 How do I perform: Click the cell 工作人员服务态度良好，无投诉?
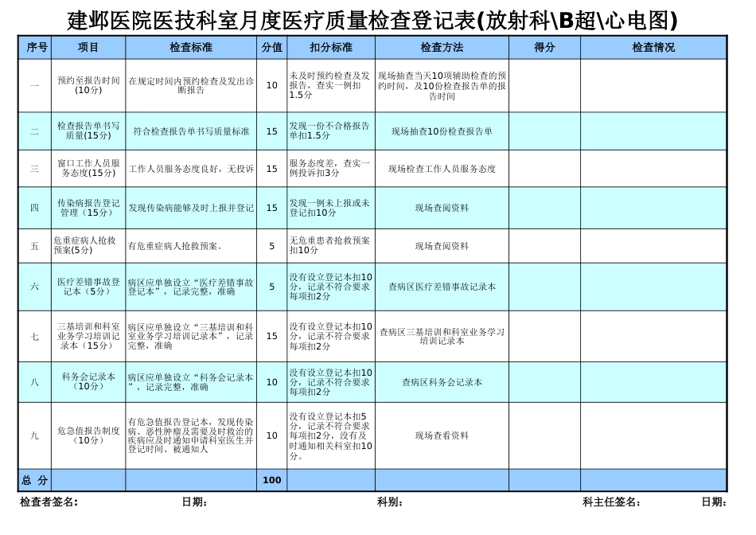pos(191,168)
